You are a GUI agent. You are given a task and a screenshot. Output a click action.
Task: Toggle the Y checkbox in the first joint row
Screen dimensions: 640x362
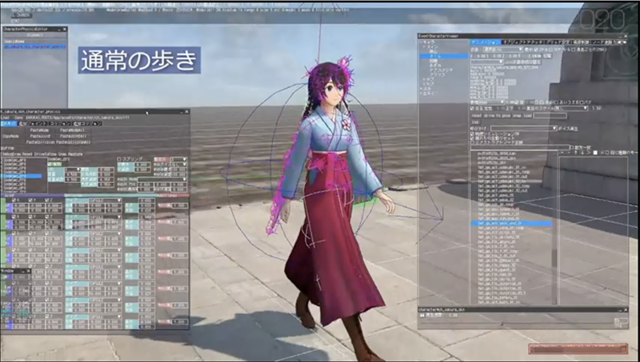31,200
